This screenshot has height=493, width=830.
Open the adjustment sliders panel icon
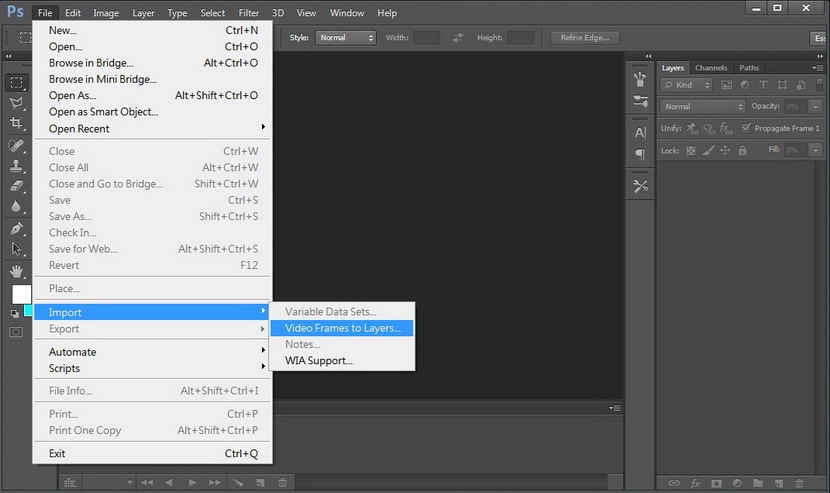[640, 101]
